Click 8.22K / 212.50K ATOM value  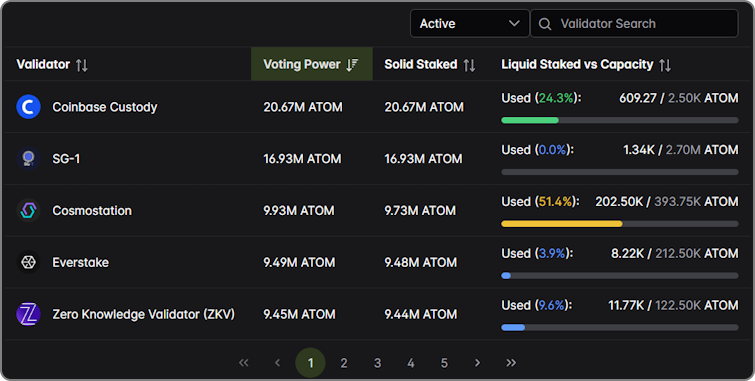pyautogui.click(x=675, y=253)
